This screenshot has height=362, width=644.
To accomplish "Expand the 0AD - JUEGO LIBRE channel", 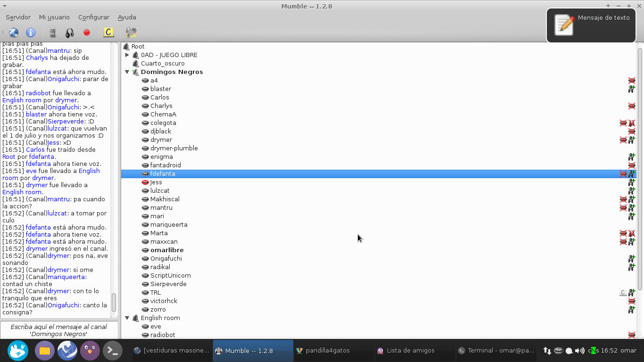I will tap(127, 55).
